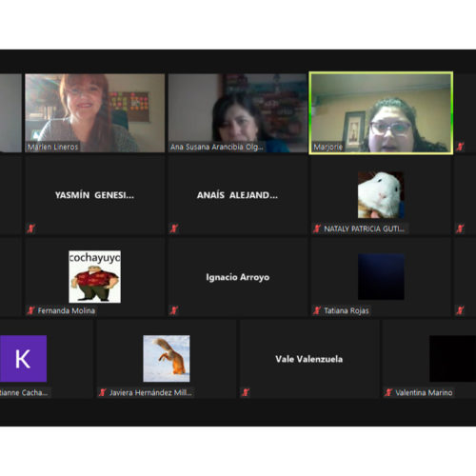Click muted mic icon in Yasmín Genesi tile
This screenshot has width=476, height=476.
click(30, 228)
